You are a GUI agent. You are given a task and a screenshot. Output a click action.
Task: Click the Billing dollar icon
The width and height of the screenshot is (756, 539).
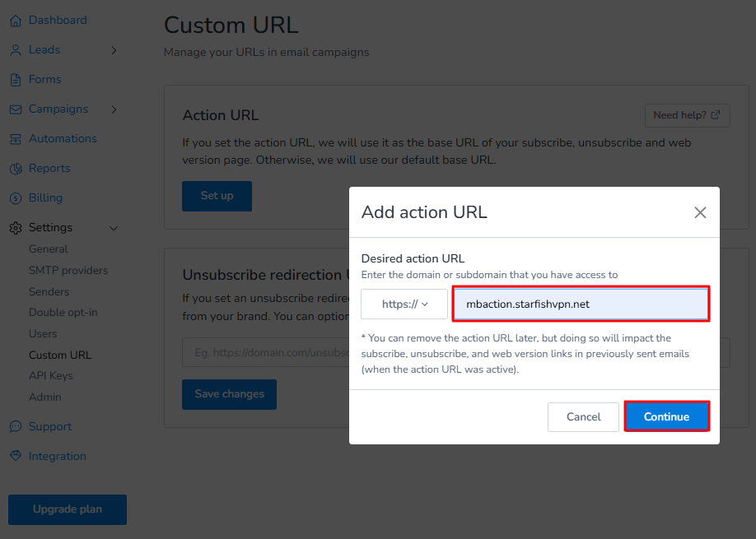click(16, 198)
